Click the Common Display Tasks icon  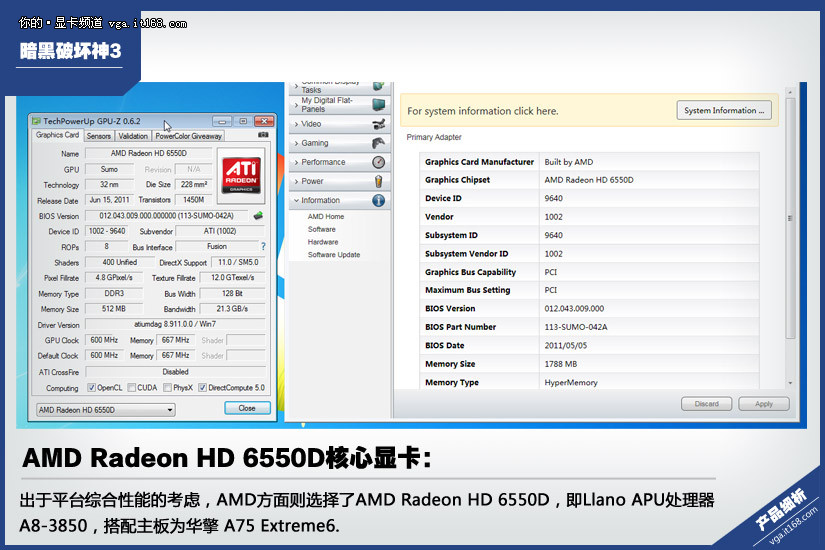(x=378, y=85)
